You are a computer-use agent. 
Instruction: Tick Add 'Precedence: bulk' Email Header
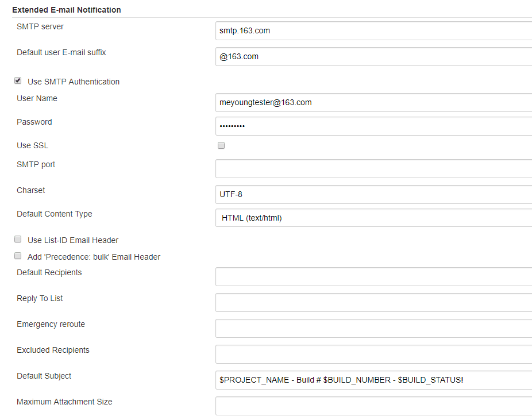coord(18,256)
